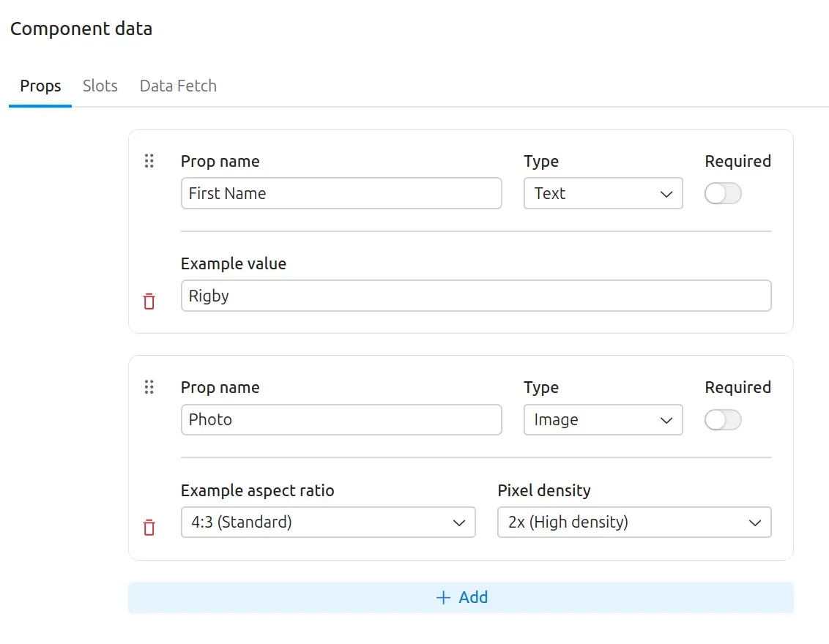Click the plus icon next to Add
This screenshot has height=644, width=829.
pyautogui.click(x=442, y=597)
